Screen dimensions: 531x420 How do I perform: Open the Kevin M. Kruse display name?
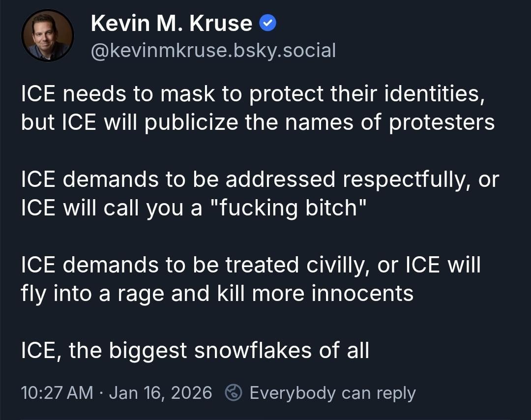tap(172, 23)
